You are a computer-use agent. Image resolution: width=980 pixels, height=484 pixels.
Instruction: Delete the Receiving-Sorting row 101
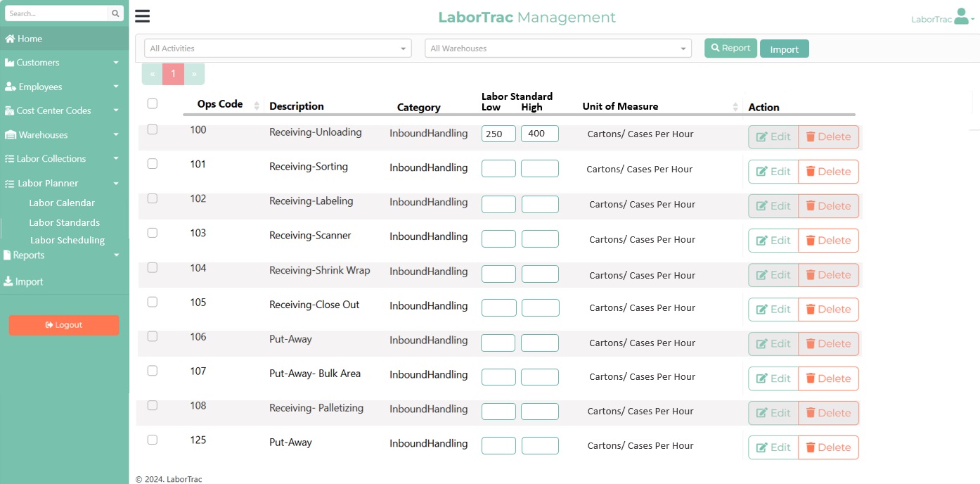[828, 172]
